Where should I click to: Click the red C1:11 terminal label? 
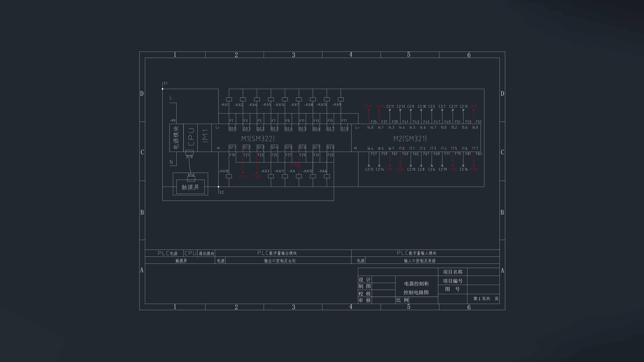pos(474,106)
